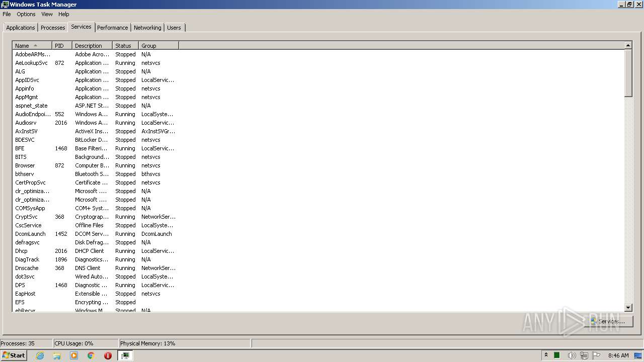
Task: Sort services by Name column header
Action: [x=32, y=46]
